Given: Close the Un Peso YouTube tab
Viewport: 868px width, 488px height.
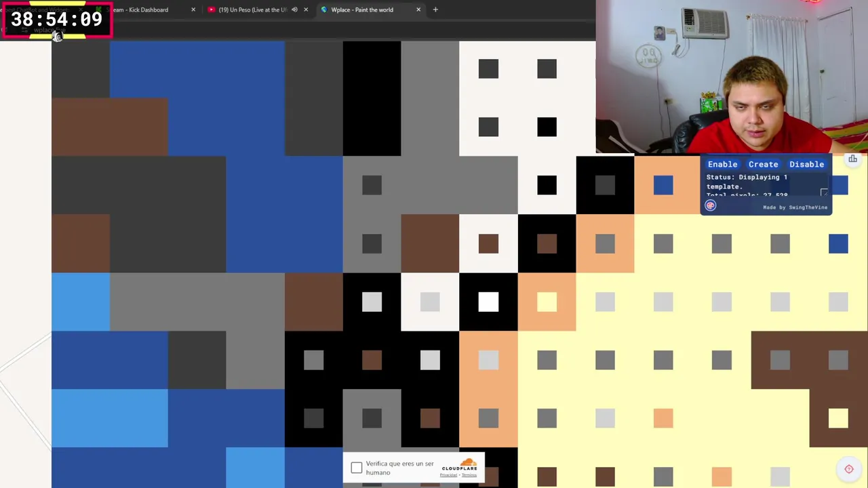Looking at the screenshot, I should (x=306, y=9).
